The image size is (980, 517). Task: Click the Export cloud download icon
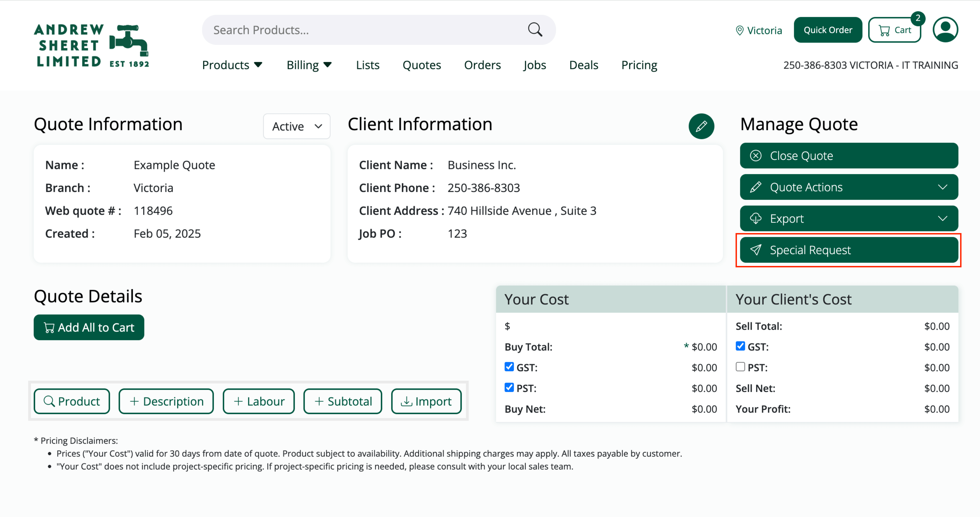click(755, 218)
